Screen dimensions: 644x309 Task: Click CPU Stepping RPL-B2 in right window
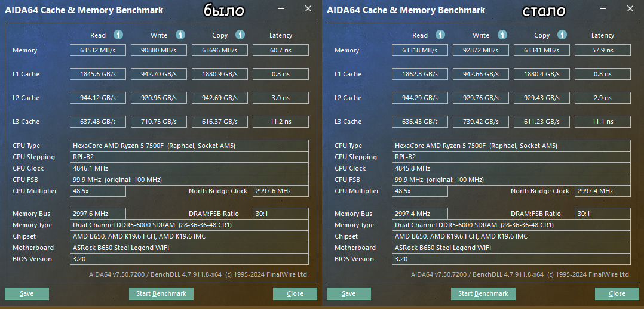[511, 157]
